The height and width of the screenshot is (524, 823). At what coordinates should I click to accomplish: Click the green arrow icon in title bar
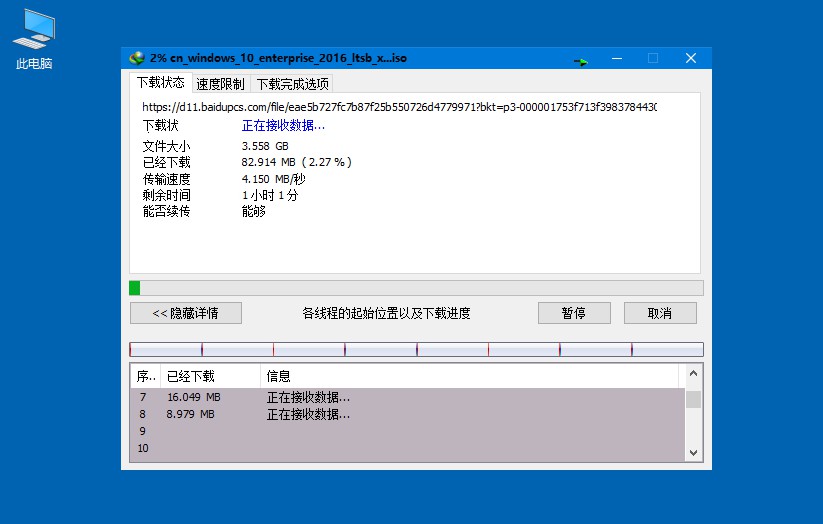(x=581, y=62)
